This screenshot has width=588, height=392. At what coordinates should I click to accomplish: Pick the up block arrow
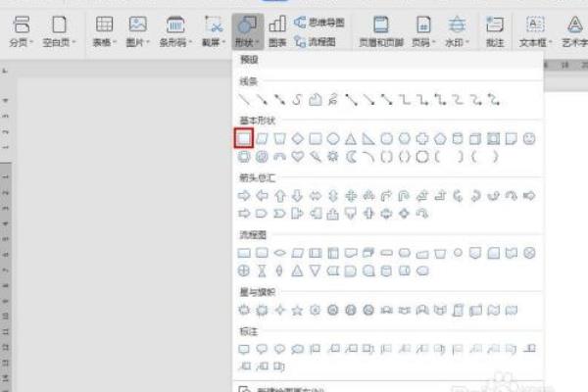pos(279,195)
